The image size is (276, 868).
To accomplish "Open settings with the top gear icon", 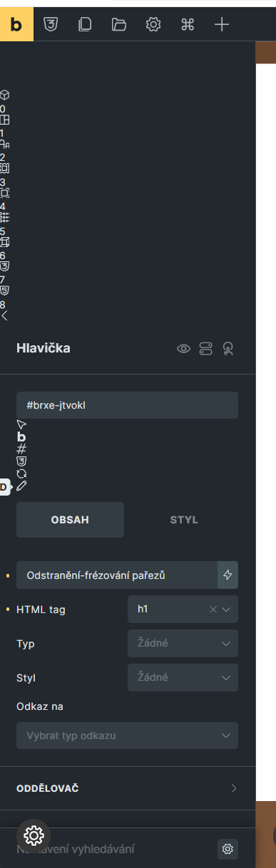I will [153, 24].
